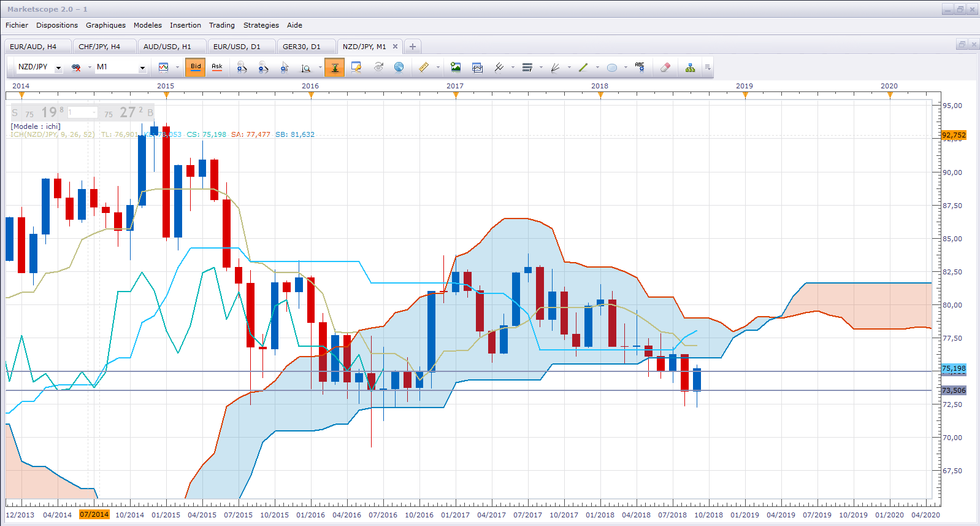Click the 92,752 price marker on axis
This screenshot has height=526, width=980.
[x=954, y=135]
